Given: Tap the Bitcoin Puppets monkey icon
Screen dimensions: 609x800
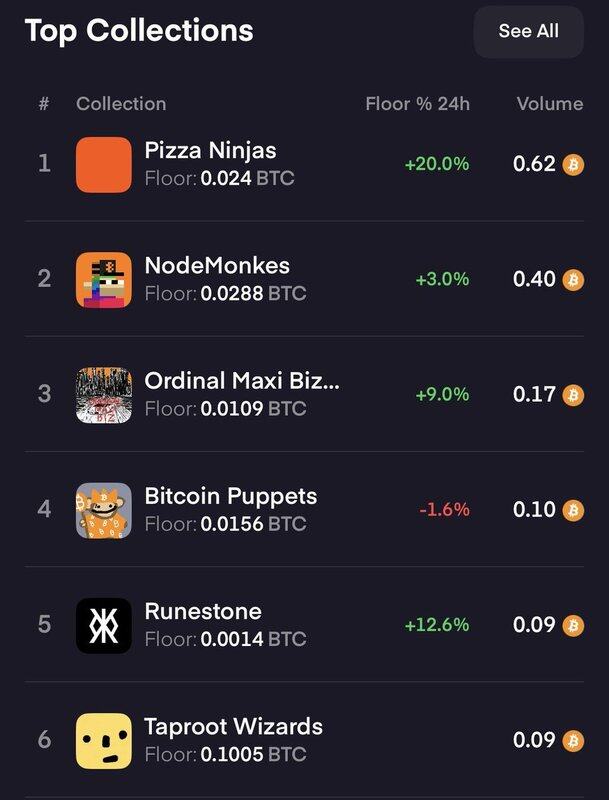Looking at the screenshot, I should coord(104,510).
